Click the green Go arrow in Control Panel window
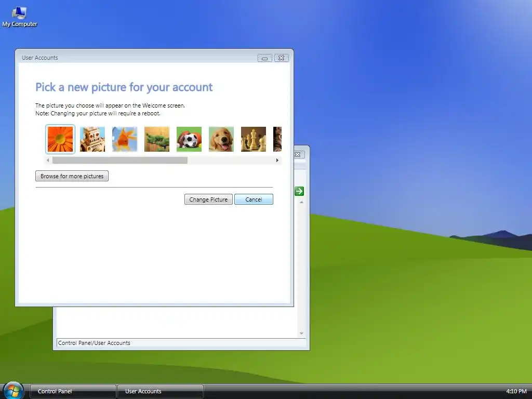Screen dimensions: 532x399 click(x=299, y=191)
